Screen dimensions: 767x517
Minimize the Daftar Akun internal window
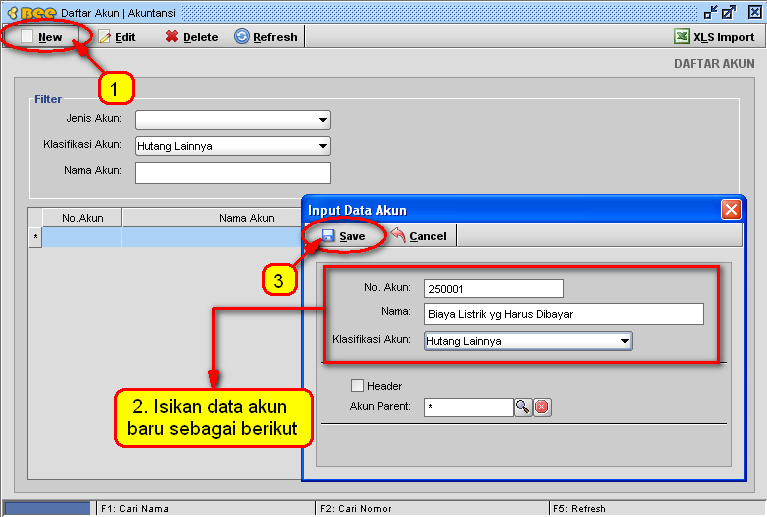(x=710, y=13)
